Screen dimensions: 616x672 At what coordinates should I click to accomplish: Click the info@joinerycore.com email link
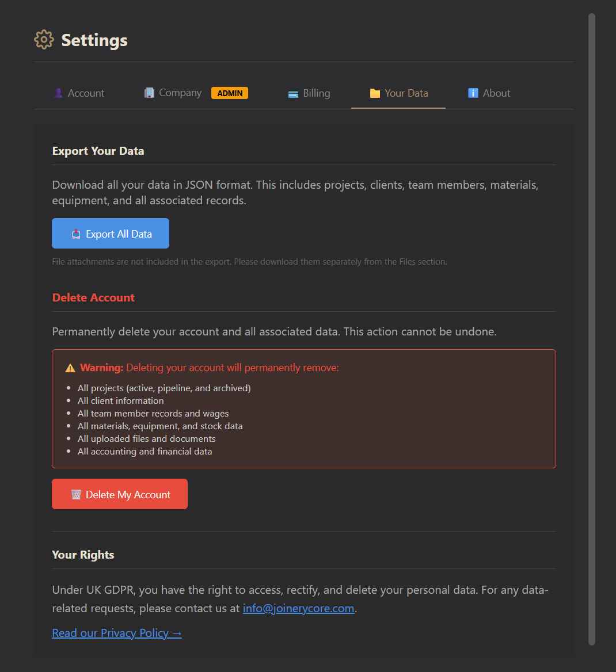pos(298,608)
